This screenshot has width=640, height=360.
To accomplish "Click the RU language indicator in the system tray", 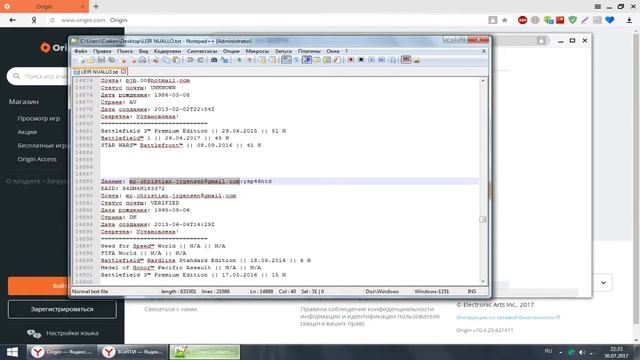I will 548,351.
